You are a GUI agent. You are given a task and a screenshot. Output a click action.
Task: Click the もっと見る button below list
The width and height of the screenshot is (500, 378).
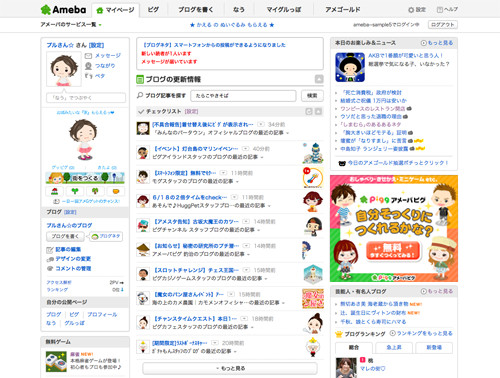coord(230,368)
